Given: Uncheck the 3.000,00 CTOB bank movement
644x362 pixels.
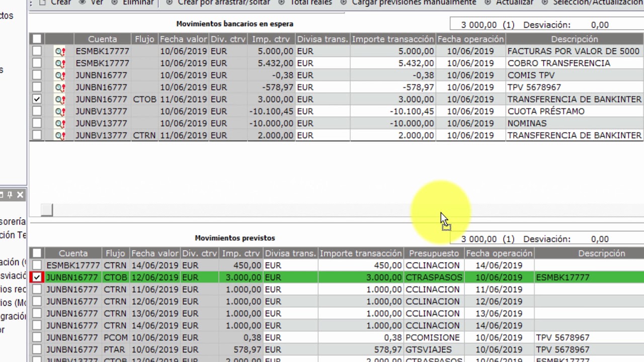Looking at the screenshot, I should tap(37, 99).
